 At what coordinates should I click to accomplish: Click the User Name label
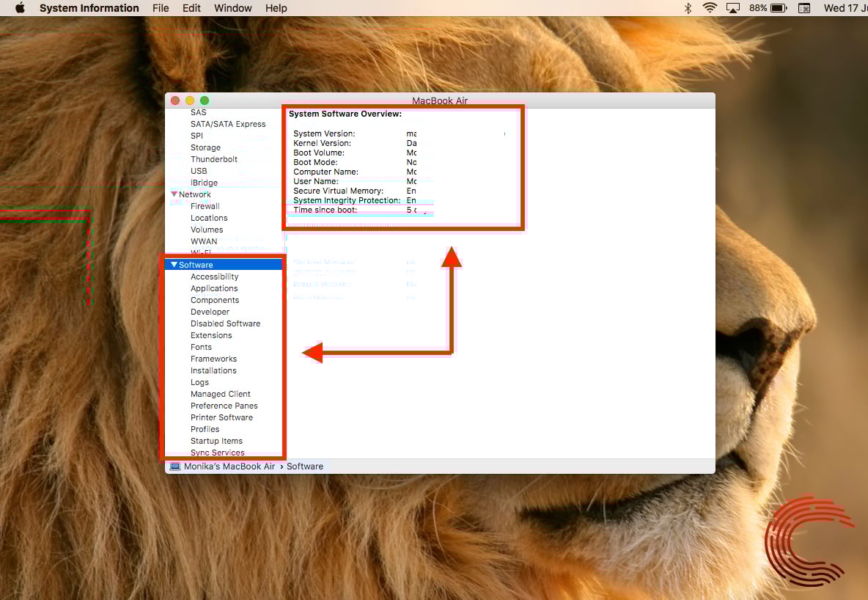pyautogui.click(x=315, y=181)
